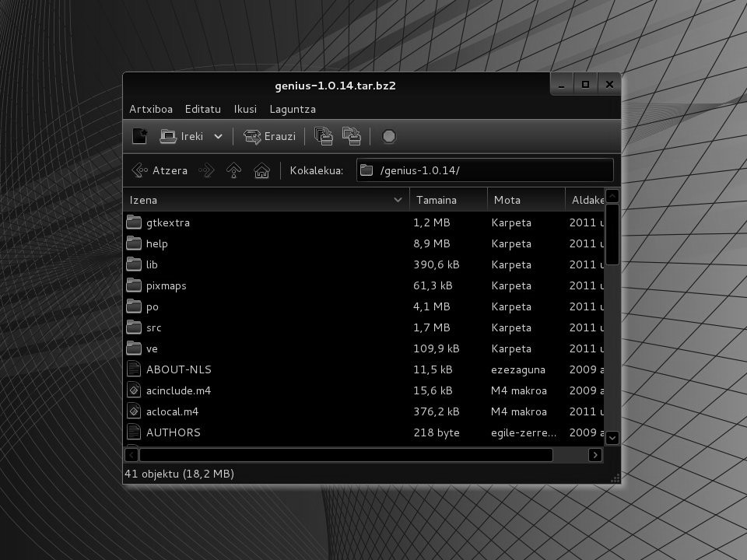Select the ABOUT-NLS file icon
The width and height of the screenshot is (747, 560).
134,369
